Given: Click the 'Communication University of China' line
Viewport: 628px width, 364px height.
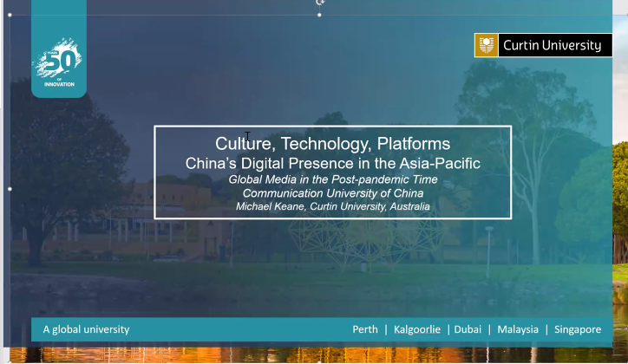Looking at the screenshot, I should tap(332, 193).
